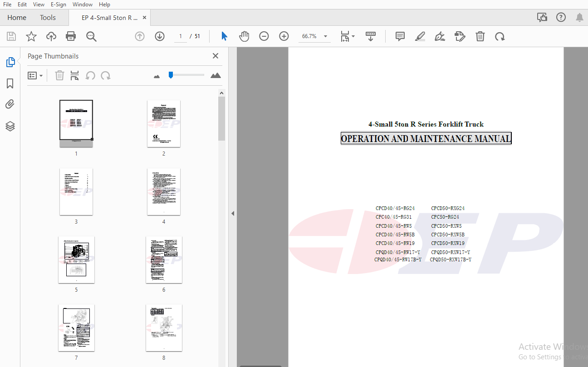Open the Help question mark icon

point(561,17)
